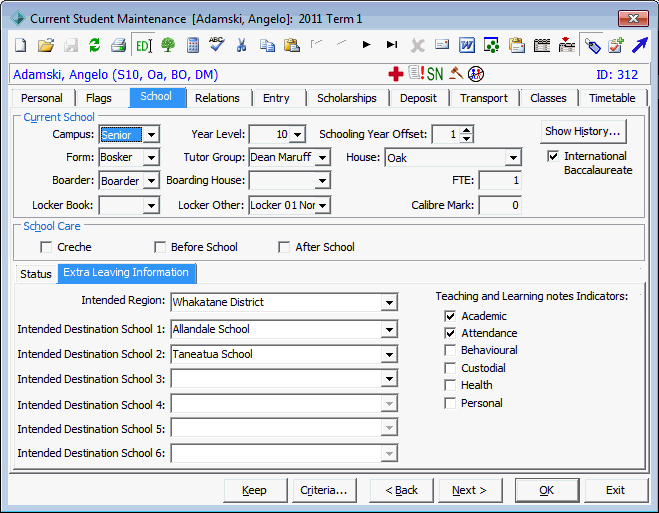Viewport: 659px width, 513px height.
Task: Uncheck the Attendance indicator
Action: (450, 333)
